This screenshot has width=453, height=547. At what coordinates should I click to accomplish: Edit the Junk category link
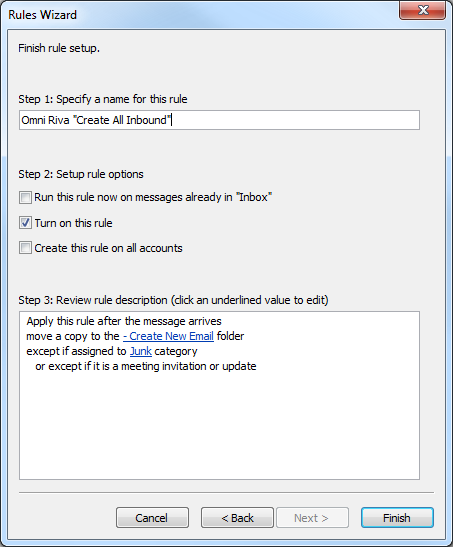[x=141, y=351]
